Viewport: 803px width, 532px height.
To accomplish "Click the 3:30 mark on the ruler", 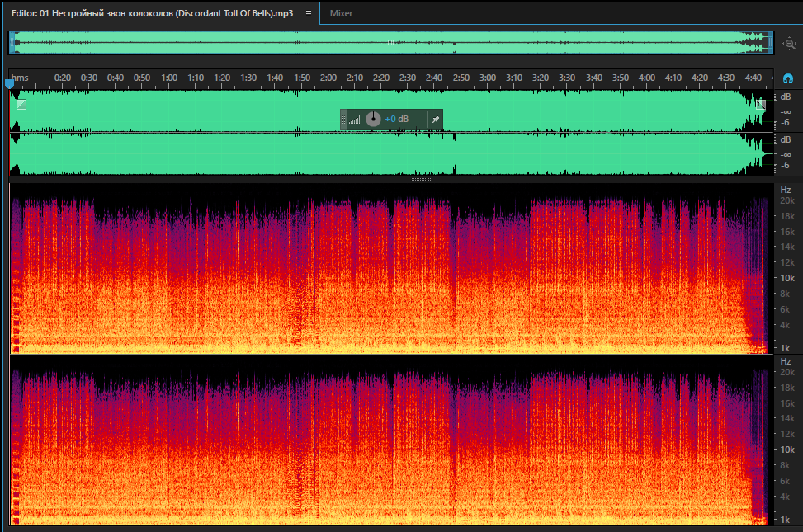I will 567,78.
